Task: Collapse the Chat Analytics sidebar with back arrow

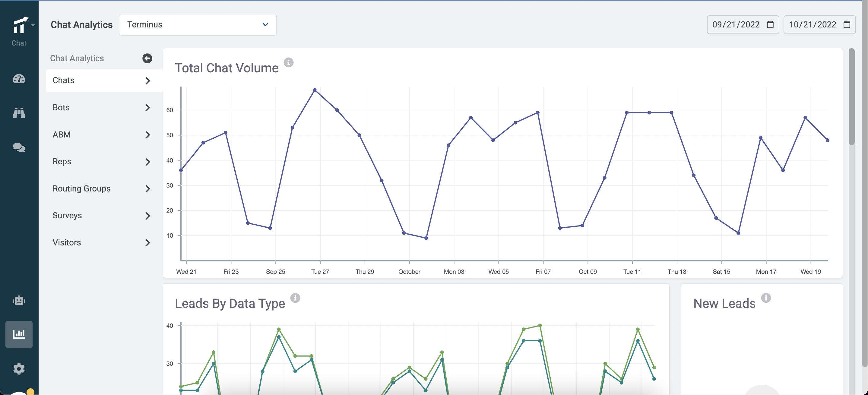Action: (147, 58)
